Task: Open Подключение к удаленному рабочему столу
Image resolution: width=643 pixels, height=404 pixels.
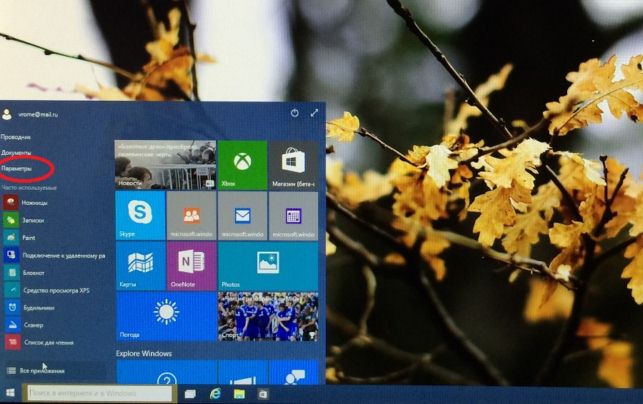Action: click(x=55, y=255)
